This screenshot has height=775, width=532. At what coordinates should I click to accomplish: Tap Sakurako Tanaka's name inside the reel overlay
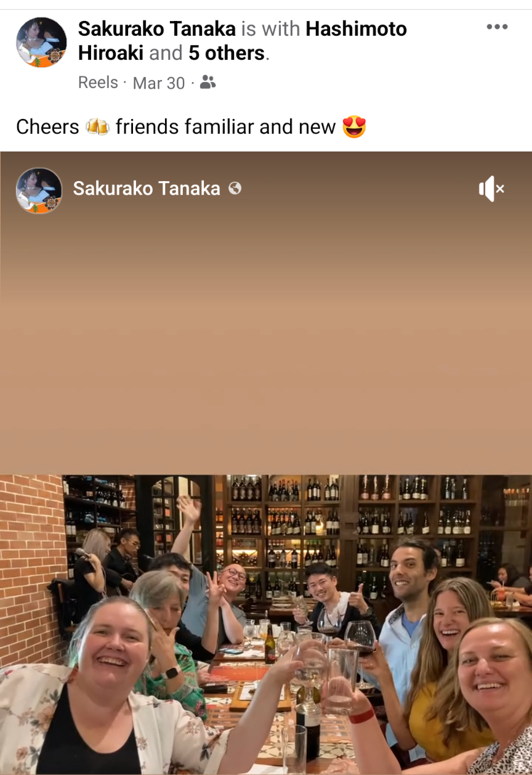pos(147,189)
